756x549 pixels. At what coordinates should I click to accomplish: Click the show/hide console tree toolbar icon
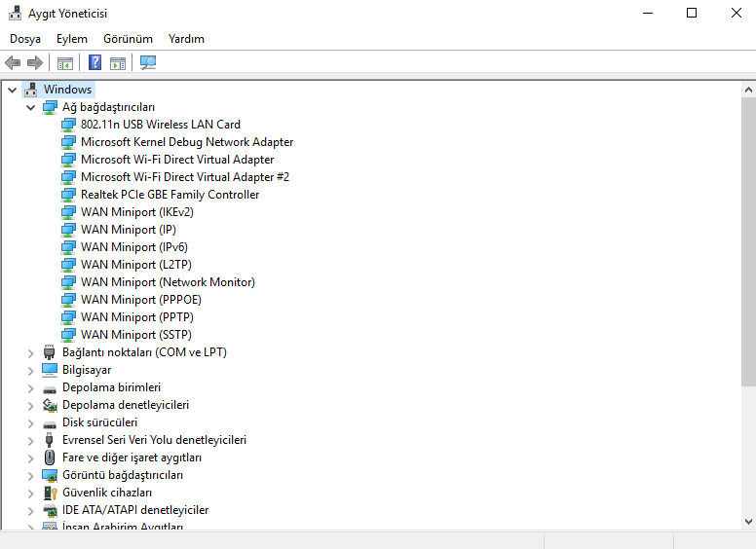(x=65, y=62)
